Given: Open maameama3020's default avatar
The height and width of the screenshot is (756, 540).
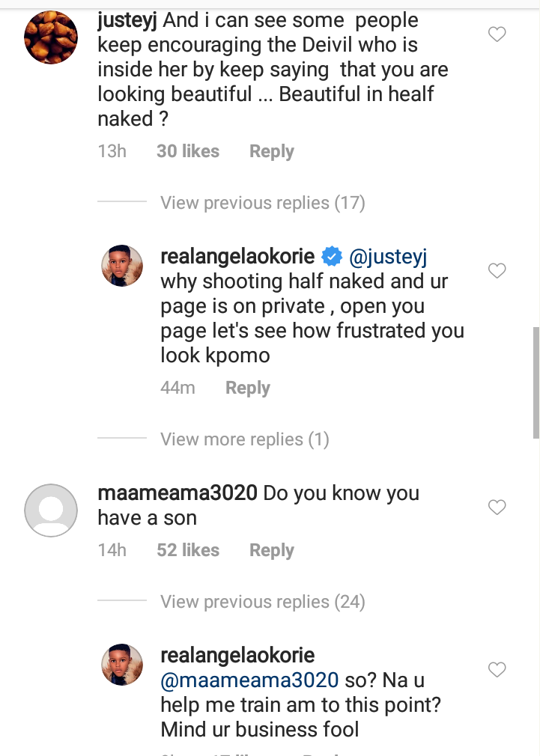Looking at the screenshot, I should 51,510.
